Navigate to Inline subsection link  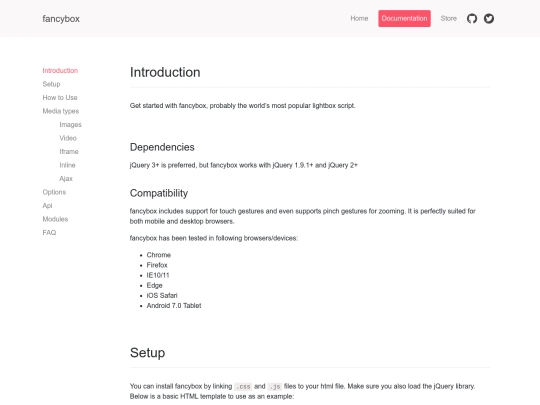click(67, 165)
